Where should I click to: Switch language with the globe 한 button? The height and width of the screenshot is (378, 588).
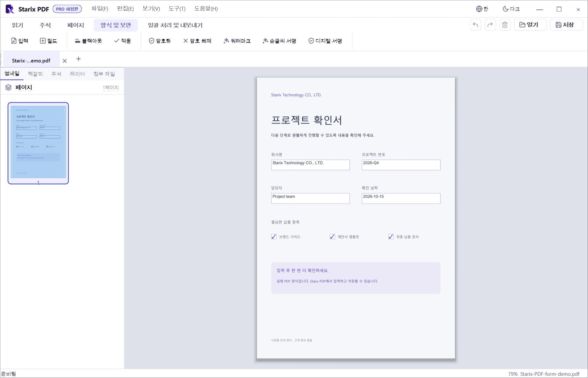[482, 9]
